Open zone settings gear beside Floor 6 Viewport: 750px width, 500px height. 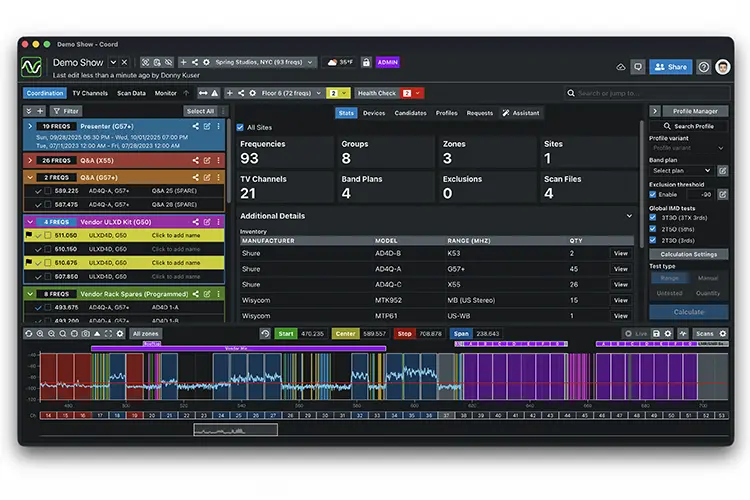(253, 93)
